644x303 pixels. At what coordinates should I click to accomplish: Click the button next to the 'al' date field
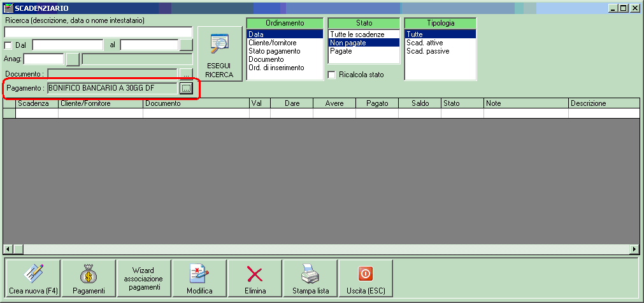(186, 45)
